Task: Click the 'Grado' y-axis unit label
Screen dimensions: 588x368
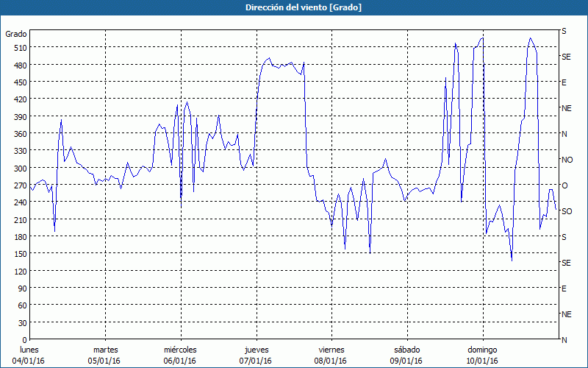Action: tap(16, 34)
